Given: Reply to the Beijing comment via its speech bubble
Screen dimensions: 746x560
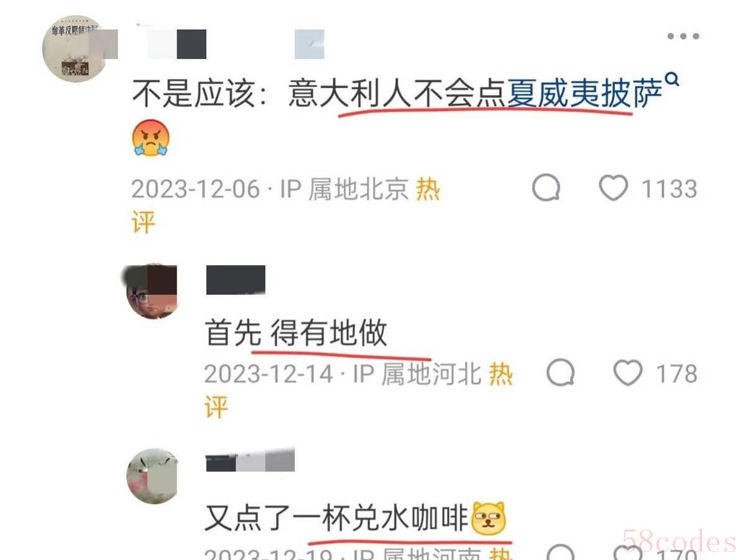Looking at the screenshot, I should [x=546, y=188].
